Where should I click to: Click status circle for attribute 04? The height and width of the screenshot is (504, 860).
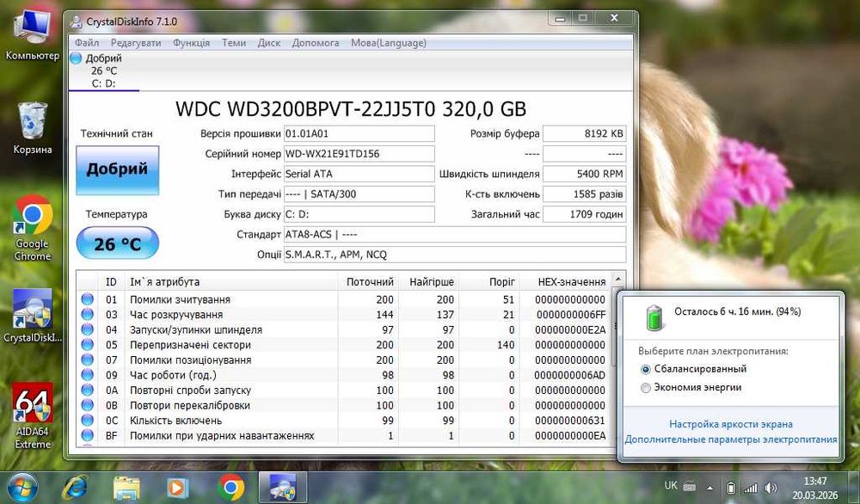(x=87, y=329)
